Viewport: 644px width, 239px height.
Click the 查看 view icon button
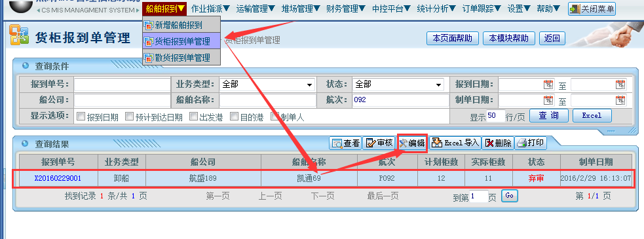pos(345,143)
